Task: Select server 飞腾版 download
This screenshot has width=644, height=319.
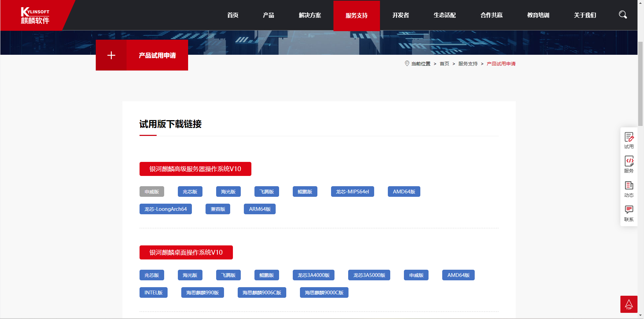Action: tap(267, 192)
